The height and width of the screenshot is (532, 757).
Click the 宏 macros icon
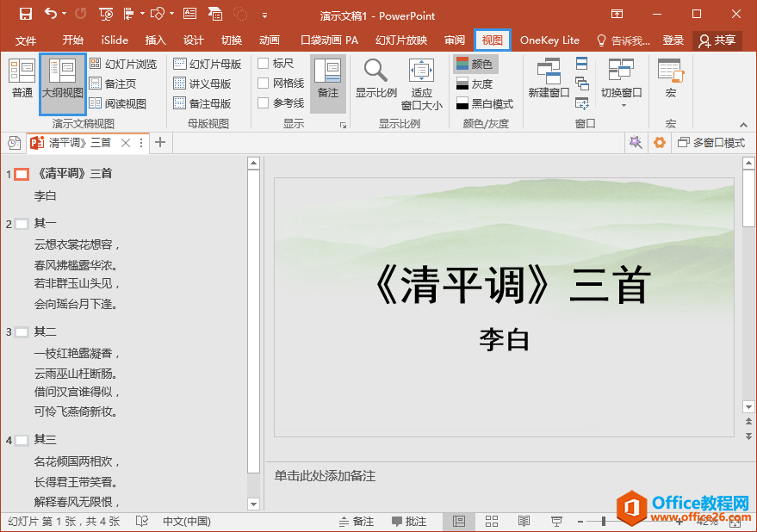[669, 76]
